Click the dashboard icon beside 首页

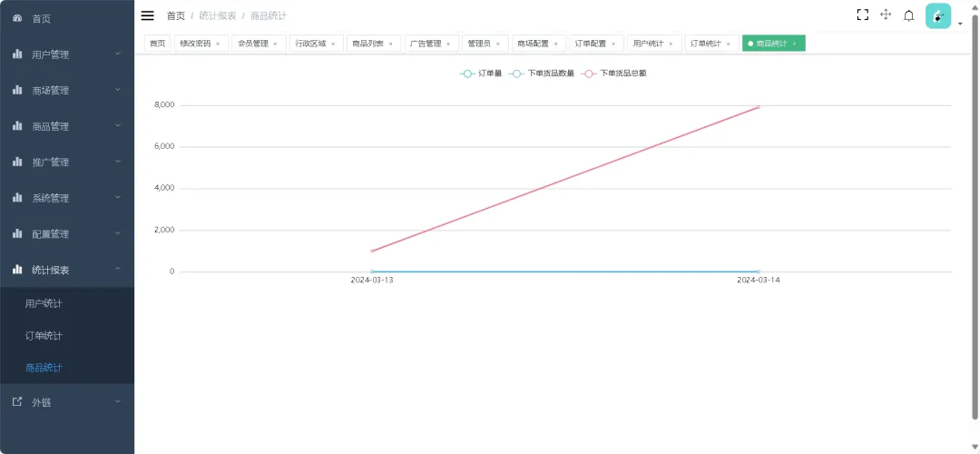coord(17,18)
